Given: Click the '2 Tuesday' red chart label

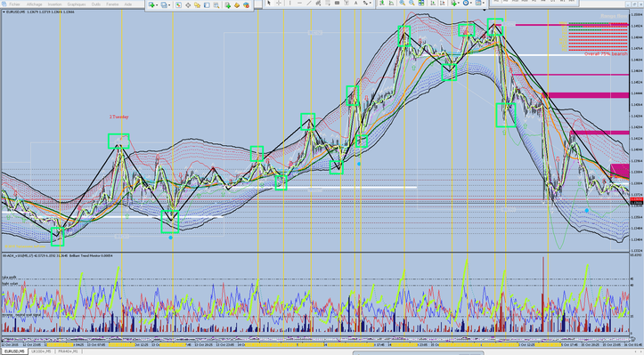Looking at the screenshot, I should point(118,117).
